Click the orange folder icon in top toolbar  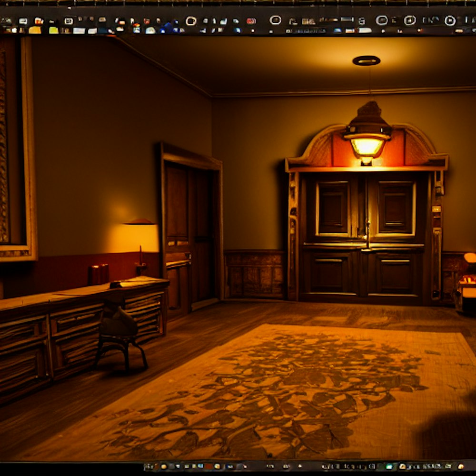tap(39, 21)
